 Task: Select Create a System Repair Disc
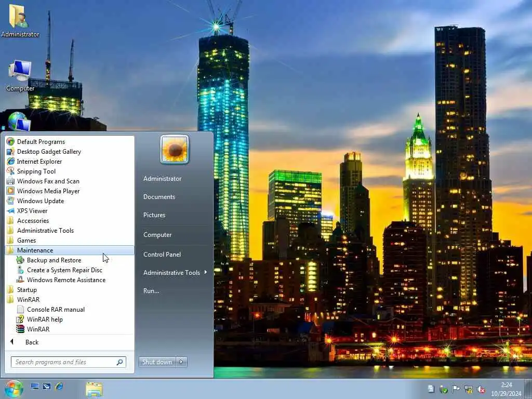click(64, 270)
